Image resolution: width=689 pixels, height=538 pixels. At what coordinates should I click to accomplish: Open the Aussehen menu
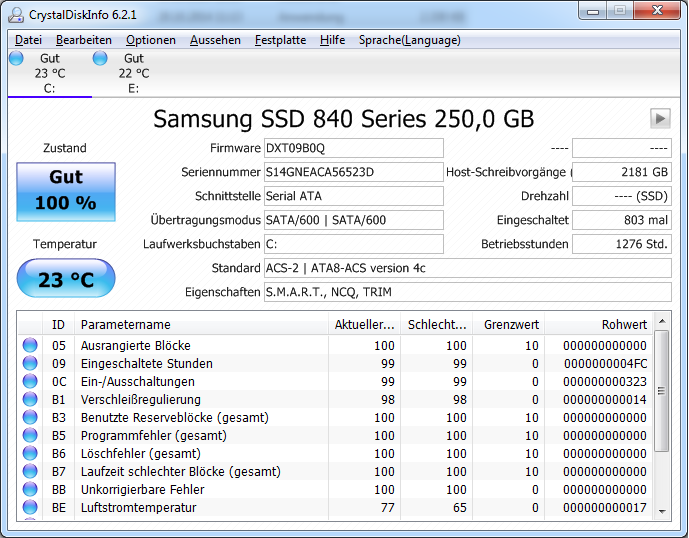point(215,40)
